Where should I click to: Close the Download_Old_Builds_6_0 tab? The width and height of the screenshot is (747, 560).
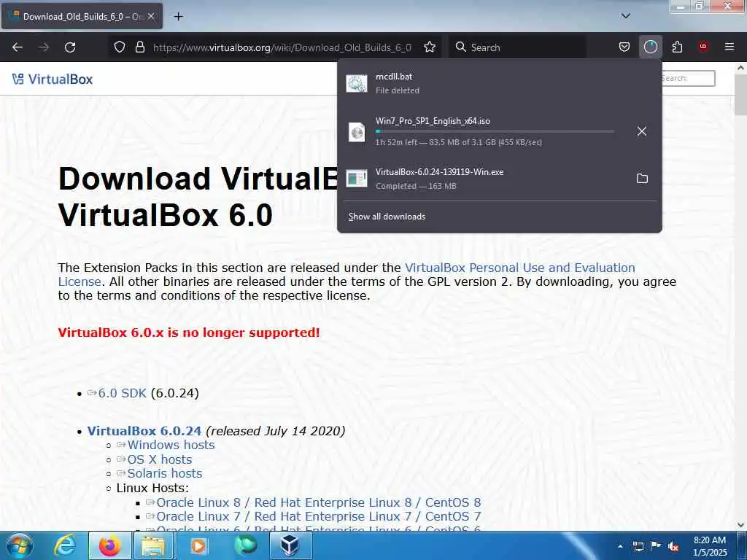click(x=151, y=16)
